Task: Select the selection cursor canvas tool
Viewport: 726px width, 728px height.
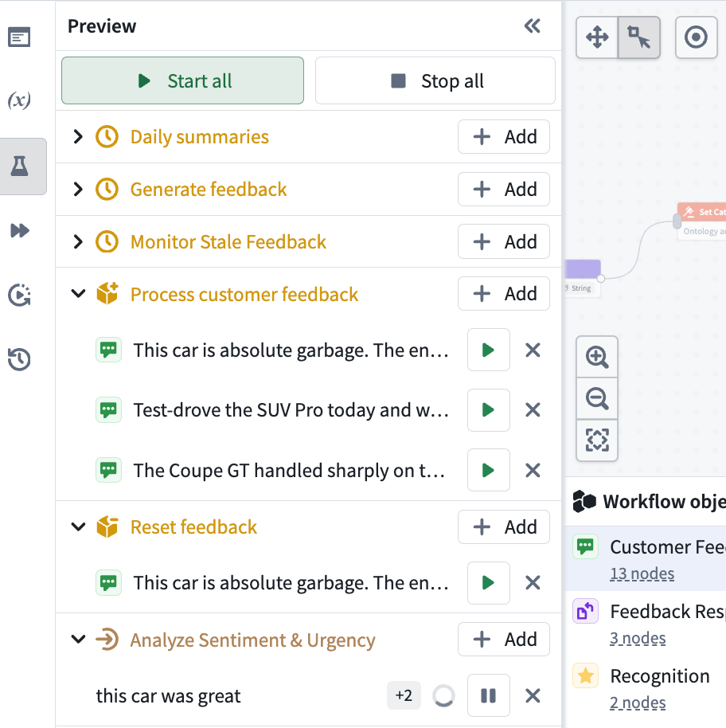Action: (x=638, y=37)
